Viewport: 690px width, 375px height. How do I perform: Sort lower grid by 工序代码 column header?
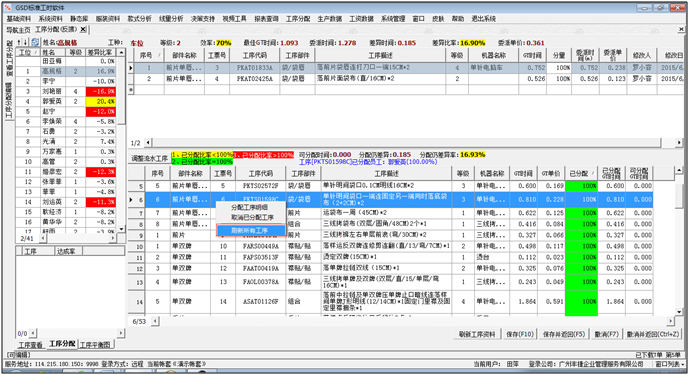click(x=261, y=173)
